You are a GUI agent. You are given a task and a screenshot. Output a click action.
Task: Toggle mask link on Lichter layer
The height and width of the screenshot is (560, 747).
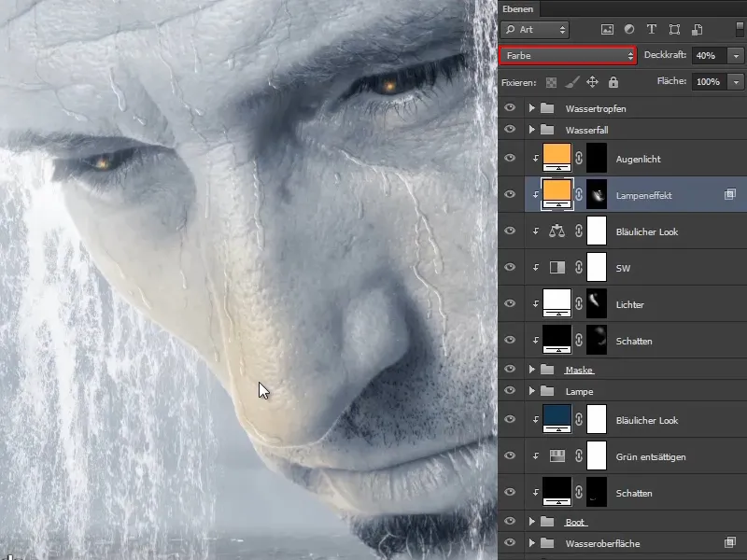coord(579,303)
